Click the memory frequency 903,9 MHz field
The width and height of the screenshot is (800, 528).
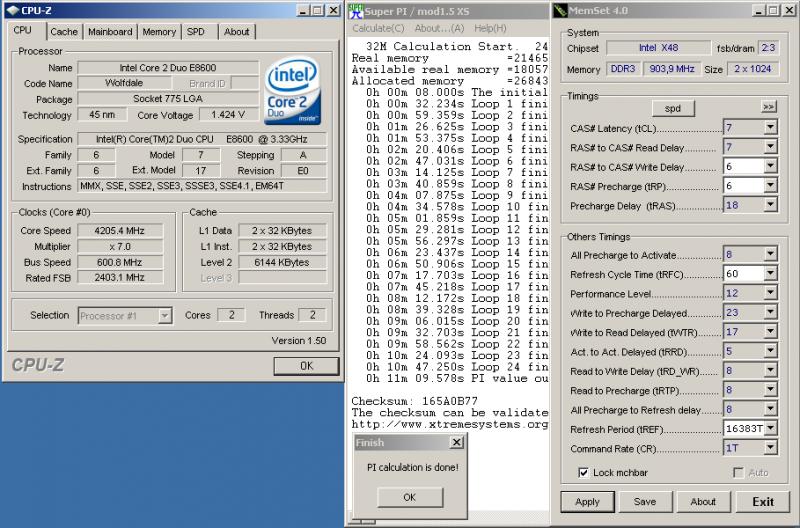tap(671, 68)
